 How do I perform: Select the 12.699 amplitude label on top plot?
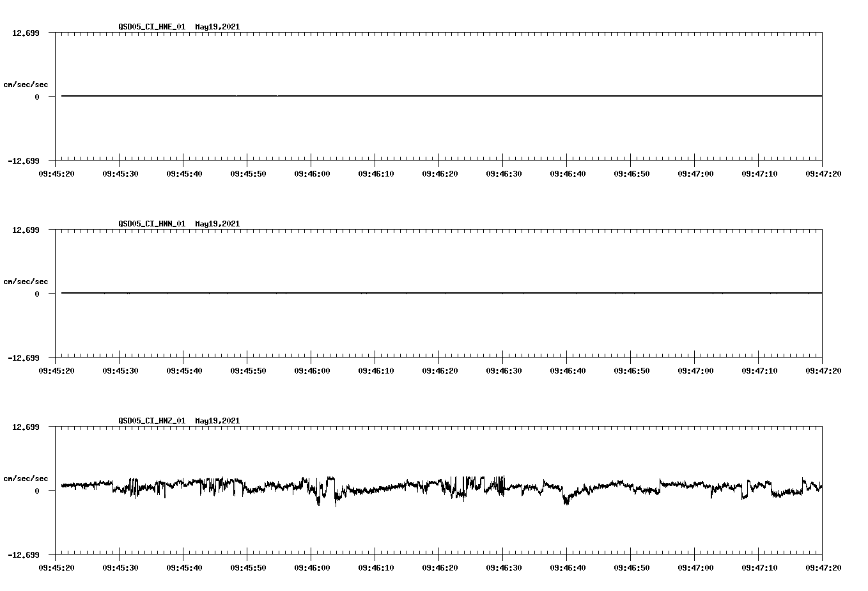click(25, 33)
